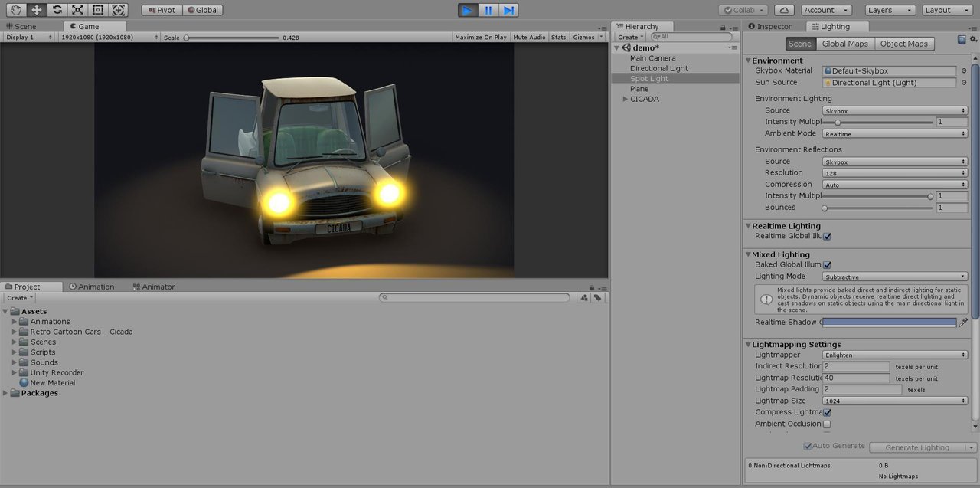Open the cloud services icon
Screen dimensions: 980x488
pyautogui.click(x=784, y=10)
